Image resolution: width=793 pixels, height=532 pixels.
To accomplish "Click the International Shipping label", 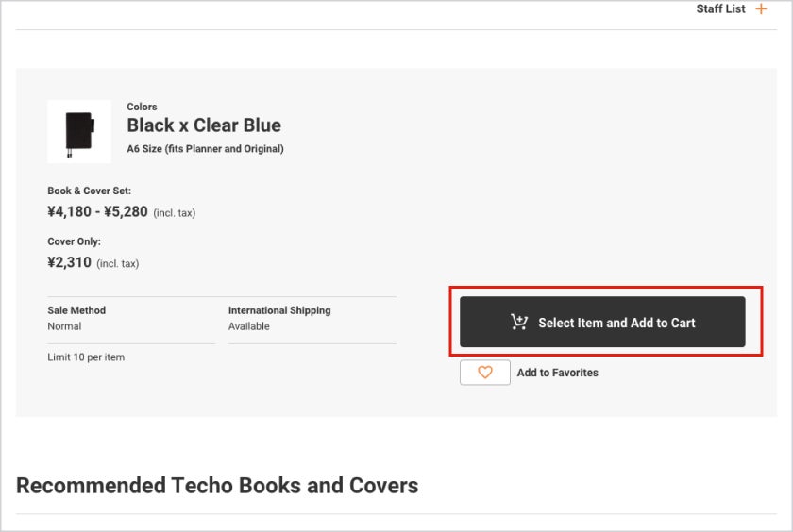I will [x=279, y=310].
